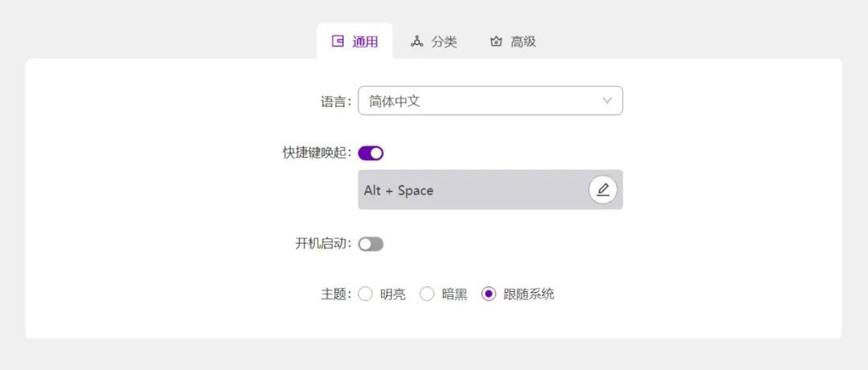The width and height of the screenshot is (868, 370).
Task: Click the chevron arrow in the language box
Action: 607,101
